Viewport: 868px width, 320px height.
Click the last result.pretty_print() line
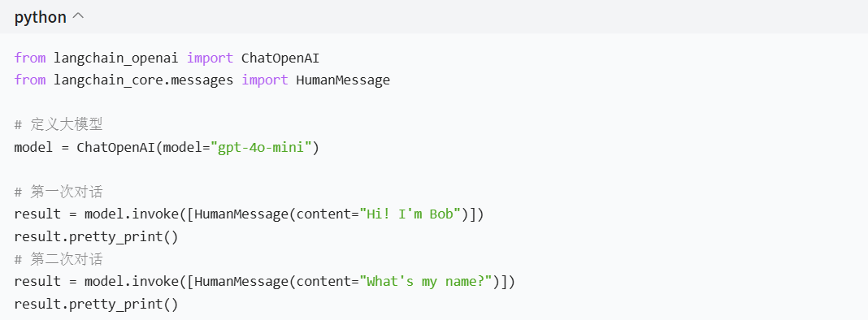click(97, 305)
